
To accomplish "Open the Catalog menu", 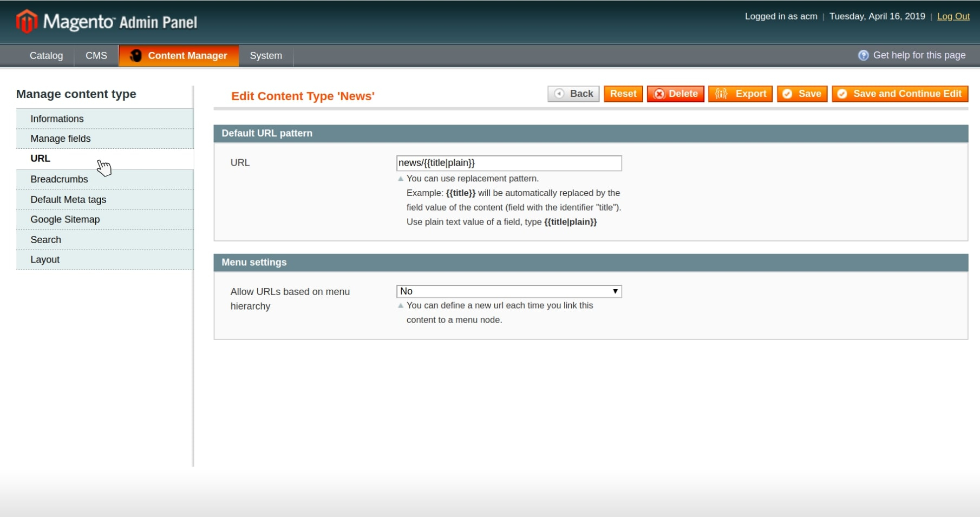I will pos(46,56).
